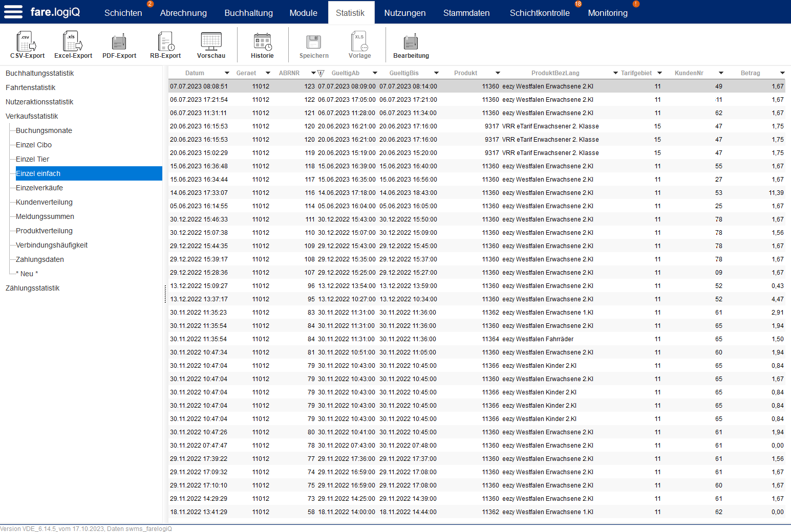Viewport: 791px width, 532px height.
Task: Export the table via Excel-Export
Action: [73, 42]
